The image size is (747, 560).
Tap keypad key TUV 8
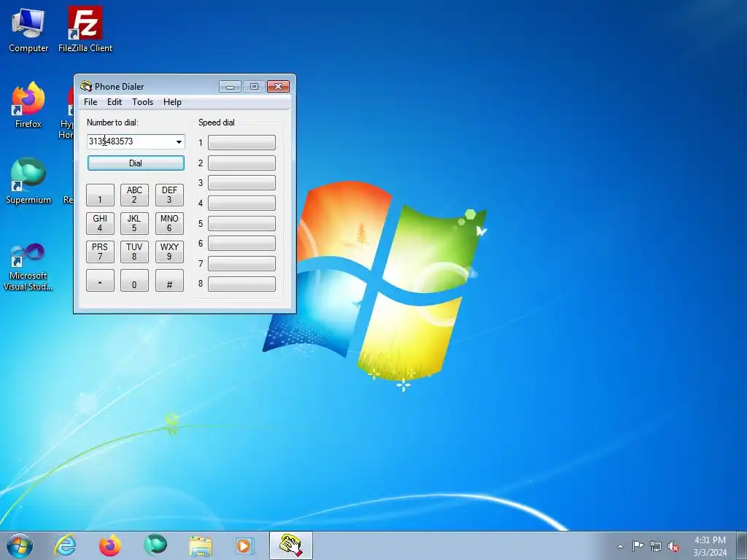click(134, 252)
